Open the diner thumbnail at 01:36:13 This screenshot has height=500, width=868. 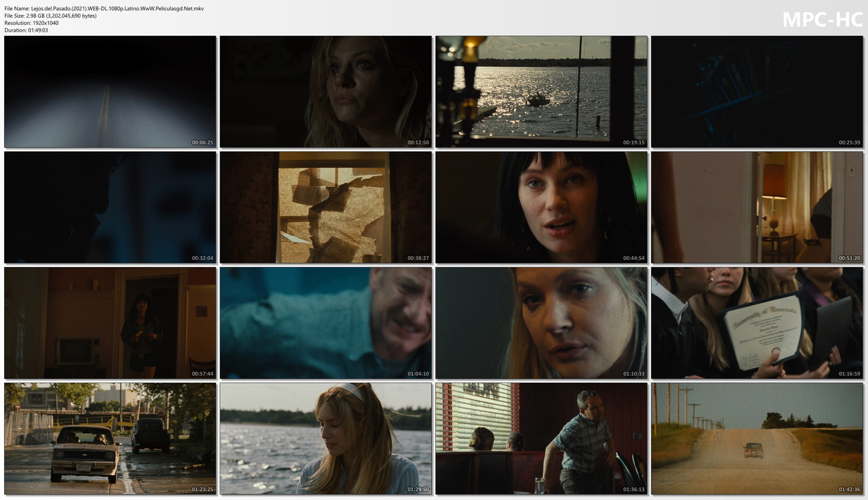click(x=541, y=439)
